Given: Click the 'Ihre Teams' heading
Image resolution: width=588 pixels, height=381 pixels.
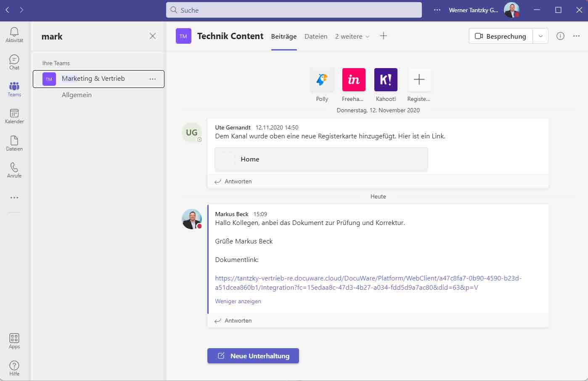Looking at the screenshot, I should coord(56,63).
